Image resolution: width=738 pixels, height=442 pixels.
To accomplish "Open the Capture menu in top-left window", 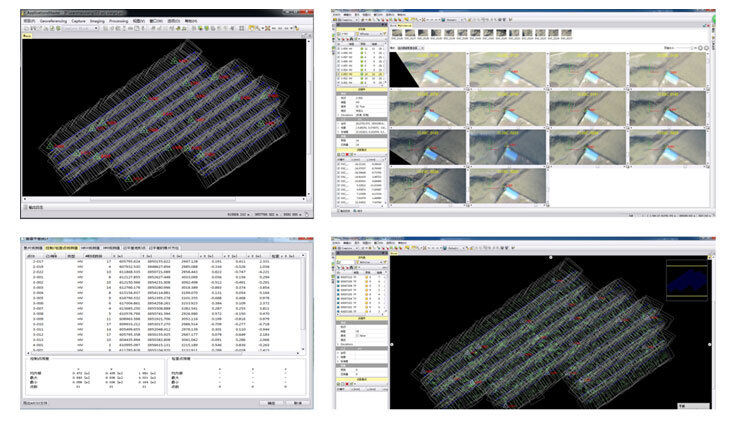I will 78,20.
